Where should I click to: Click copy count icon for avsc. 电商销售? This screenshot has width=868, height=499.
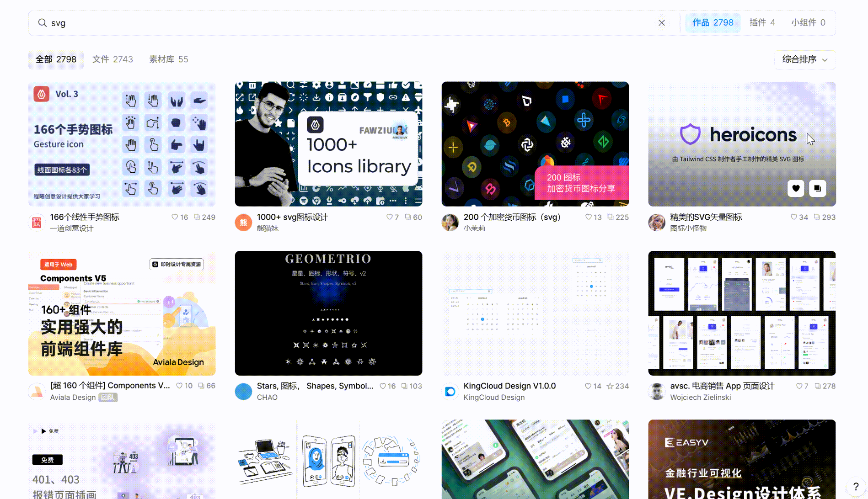(818, 386)
